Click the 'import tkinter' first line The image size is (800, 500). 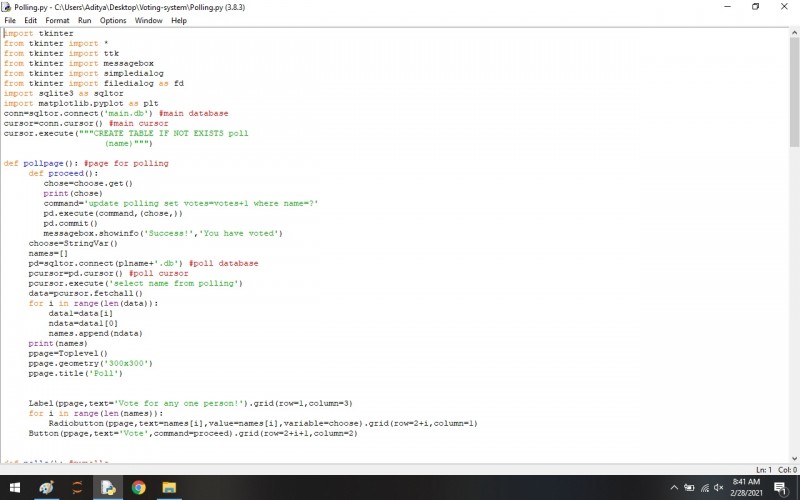coord(39,33)
